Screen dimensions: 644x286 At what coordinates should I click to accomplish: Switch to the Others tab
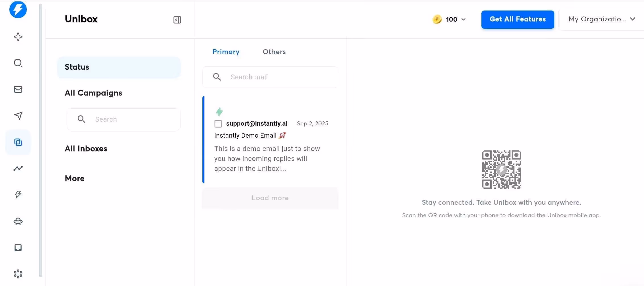274,52
